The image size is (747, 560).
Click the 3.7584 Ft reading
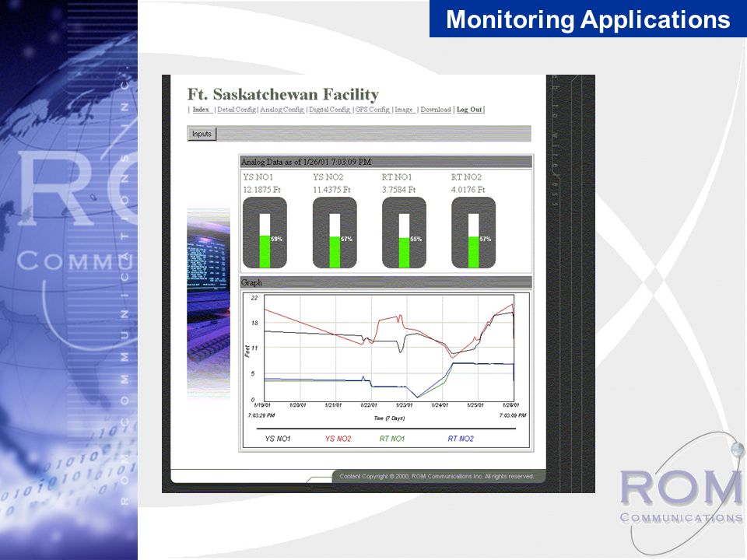(x=398, y=190)
